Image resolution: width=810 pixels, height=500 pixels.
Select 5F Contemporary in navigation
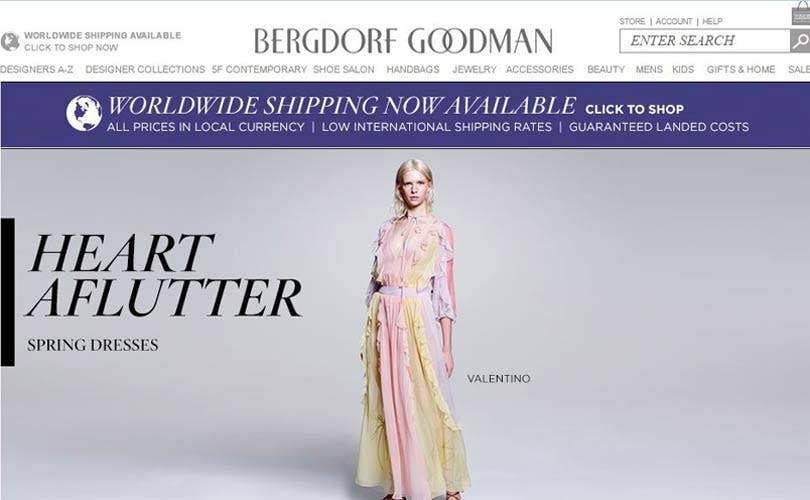coord(259,69)
